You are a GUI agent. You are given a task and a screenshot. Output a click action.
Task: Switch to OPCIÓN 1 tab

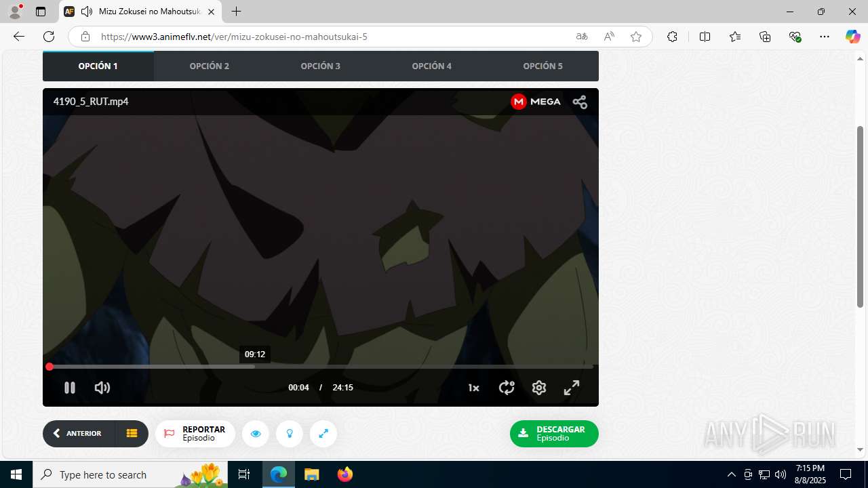(98, 66)
